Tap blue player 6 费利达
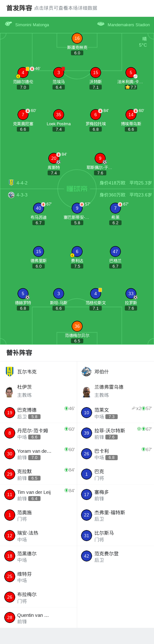 [77, 251]
